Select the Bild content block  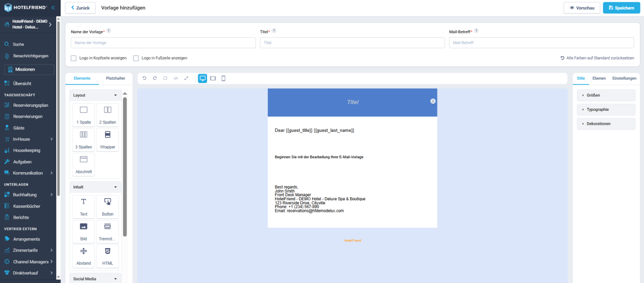click(84, 232)
